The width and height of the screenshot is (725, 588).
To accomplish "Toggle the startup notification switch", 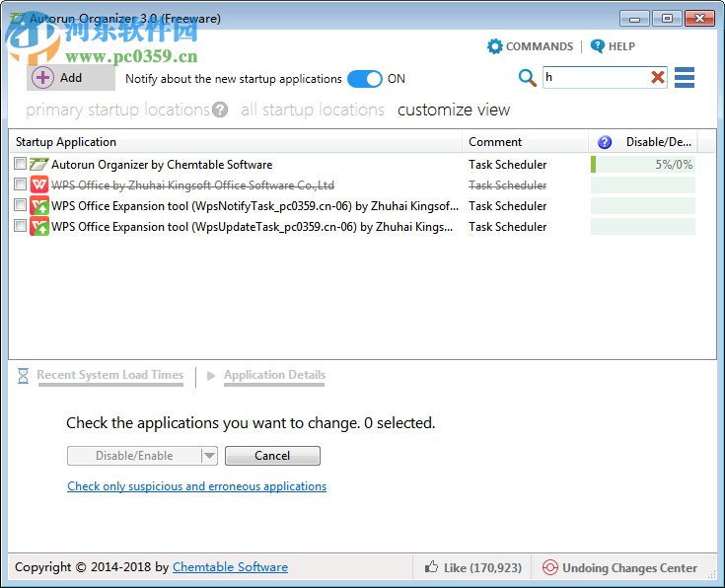I will (364, 79).
